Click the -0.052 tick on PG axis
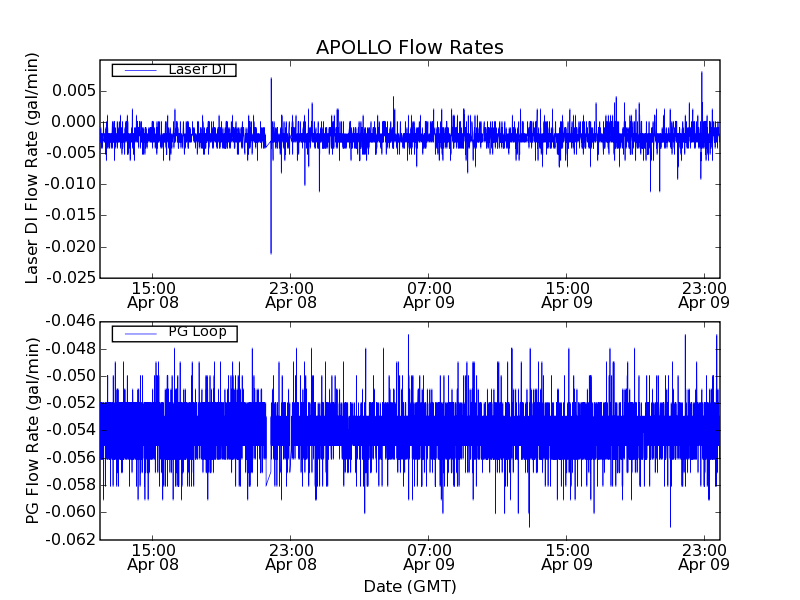 pos(71,403)
